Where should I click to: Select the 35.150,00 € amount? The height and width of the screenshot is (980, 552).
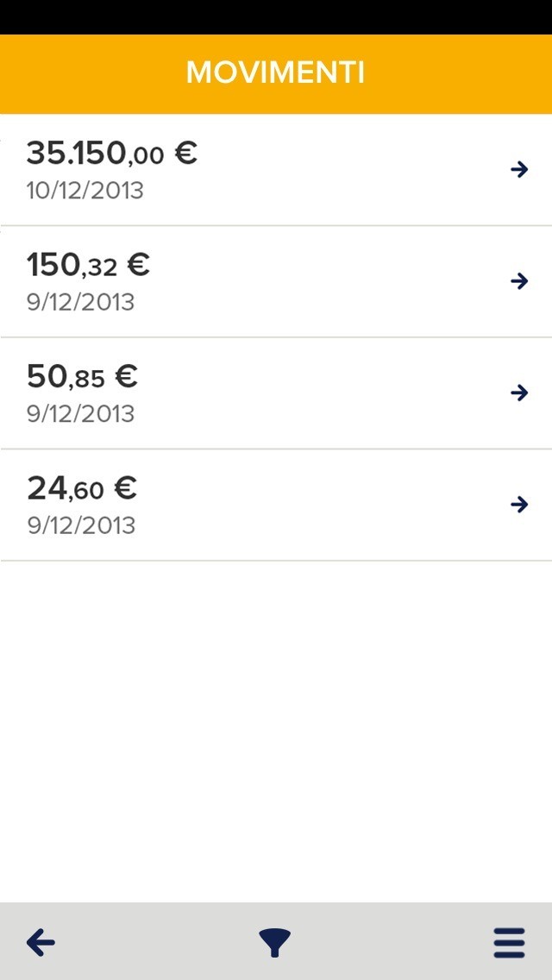[112, 154]
